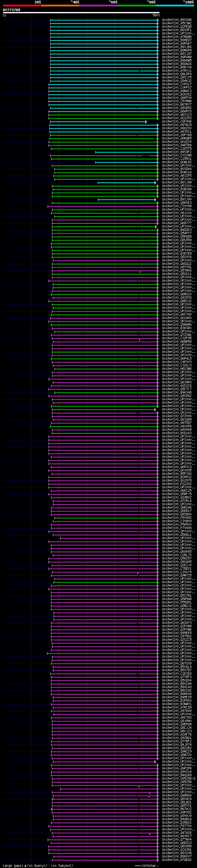The image size is (197, 868).
Task: Click the cyan alignment bar for UniRef100_B9S9F2
Action: [x=127, y=152]
